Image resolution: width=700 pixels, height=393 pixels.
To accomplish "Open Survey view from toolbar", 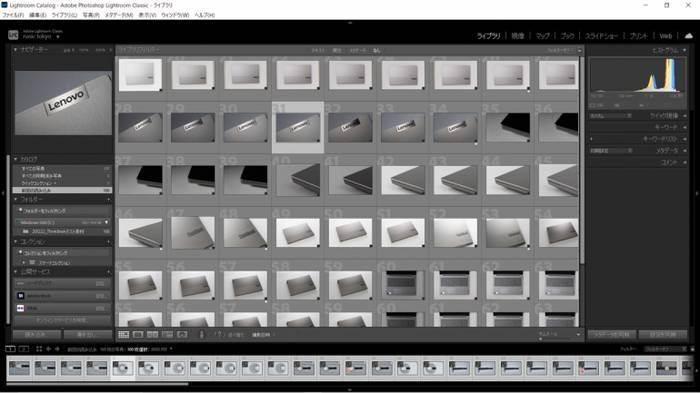I will click(167, 334).
